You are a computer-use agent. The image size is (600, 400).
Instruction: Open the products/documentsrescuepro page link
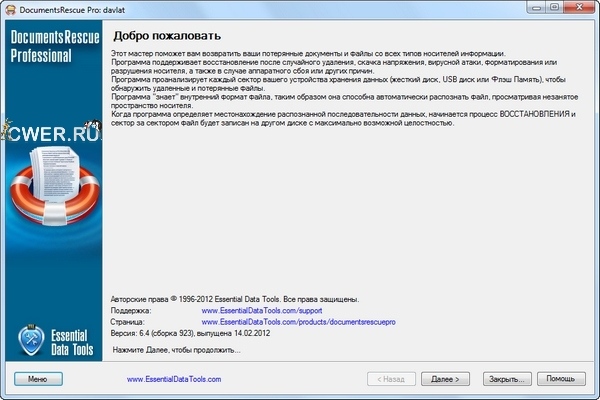299,323
